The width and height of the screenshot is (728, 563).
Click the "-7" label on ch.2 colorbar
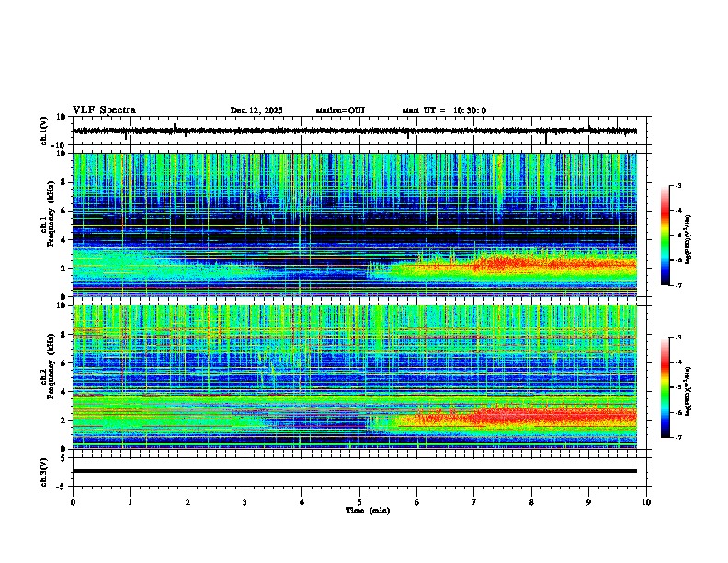point(678,437)
